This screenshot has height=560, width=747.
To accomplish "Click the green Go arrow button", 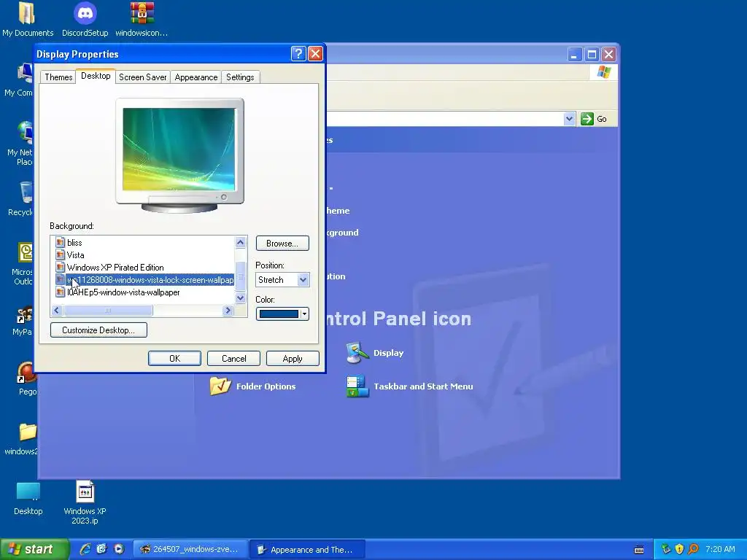I will (587, 119).
